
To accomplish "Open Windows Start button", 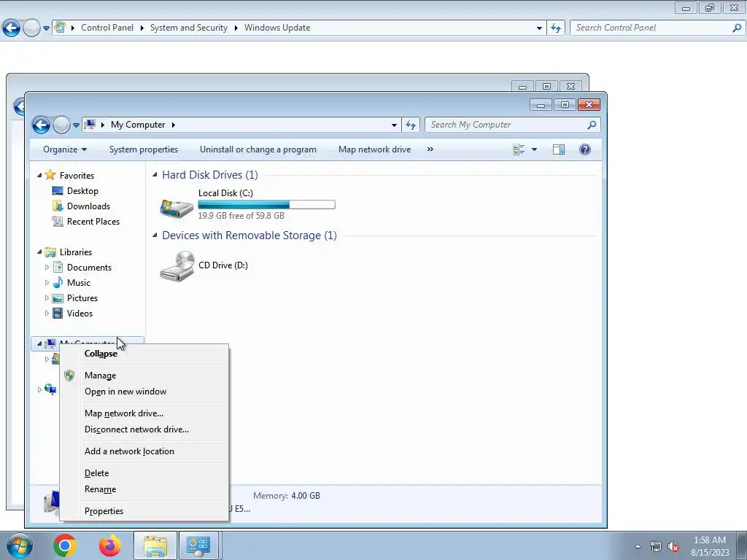I will [19, 545].
